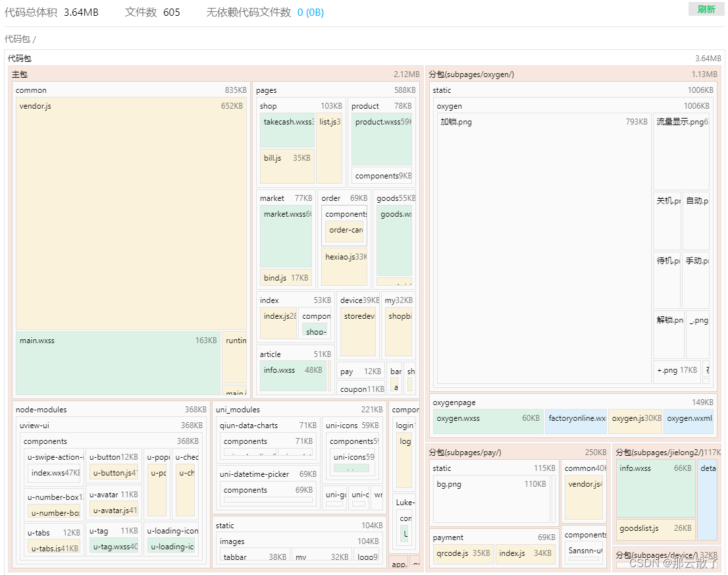Viewport: 728px width, 575px height.
Task: Click the common 835KB folder header
Action: [x=132, y=90]
